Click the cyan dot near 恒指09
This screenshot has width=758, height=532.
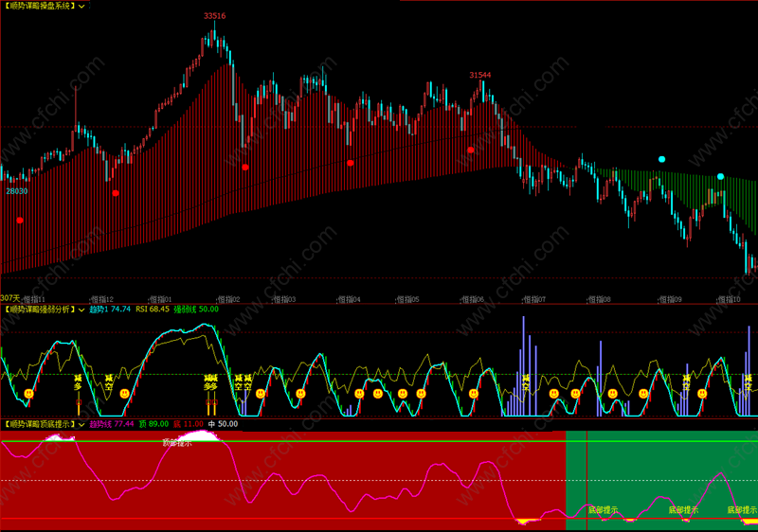point(661,159)
